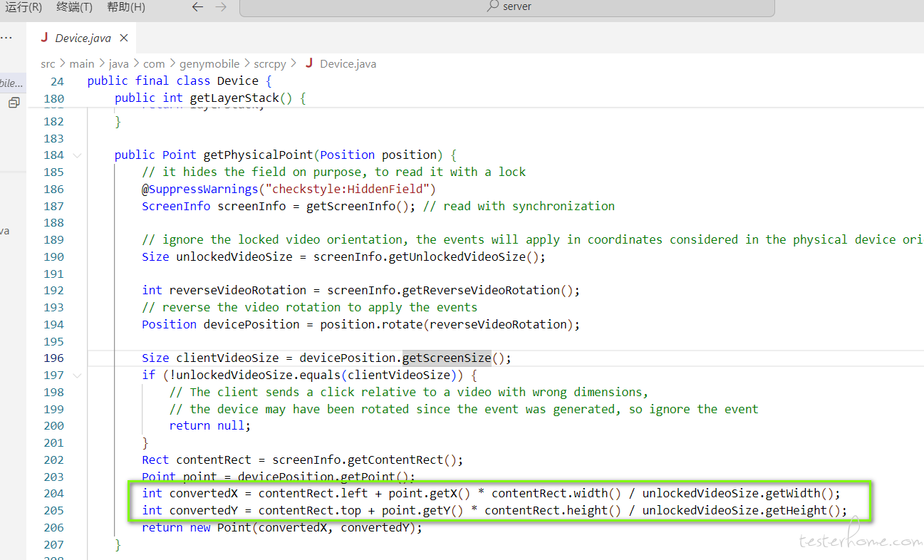Click sticky header line 24 class Device
Screen dimensions: 924x560
click(180, 81)
